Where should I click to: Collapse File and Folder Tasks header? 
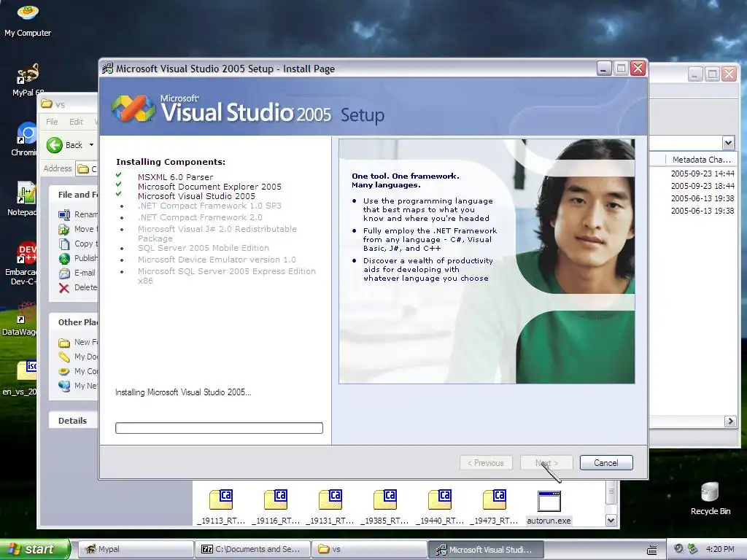74,194
